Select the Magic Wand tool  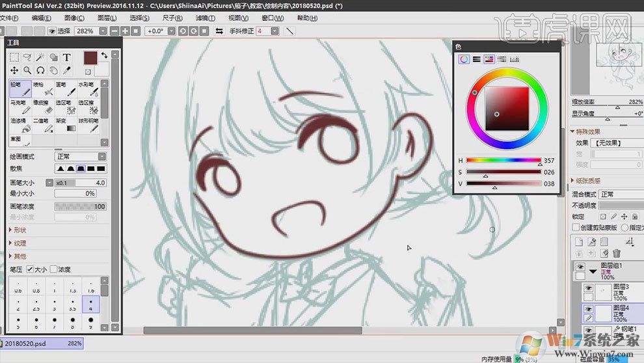[40, 57]
